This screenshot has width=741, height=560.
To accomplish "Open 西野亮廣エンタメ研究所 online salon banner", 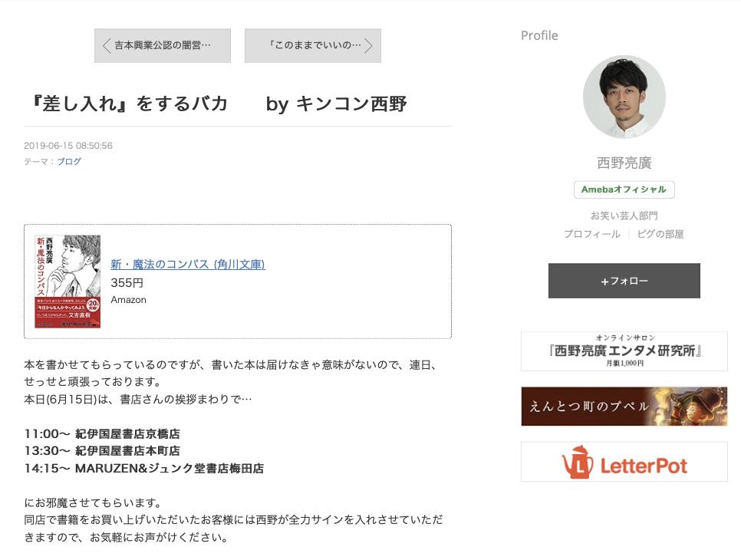I will click(x=624, y=351).
